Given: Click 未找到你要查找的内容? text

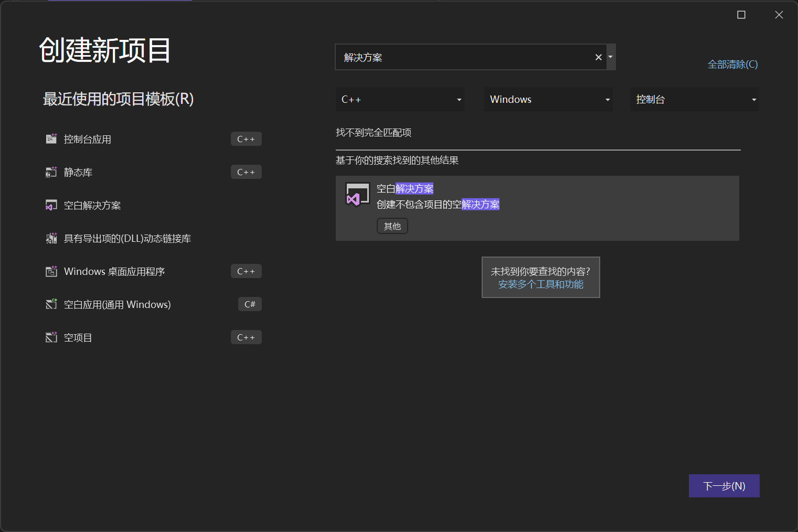Looking at the screenshot, I should click(540, 271).
